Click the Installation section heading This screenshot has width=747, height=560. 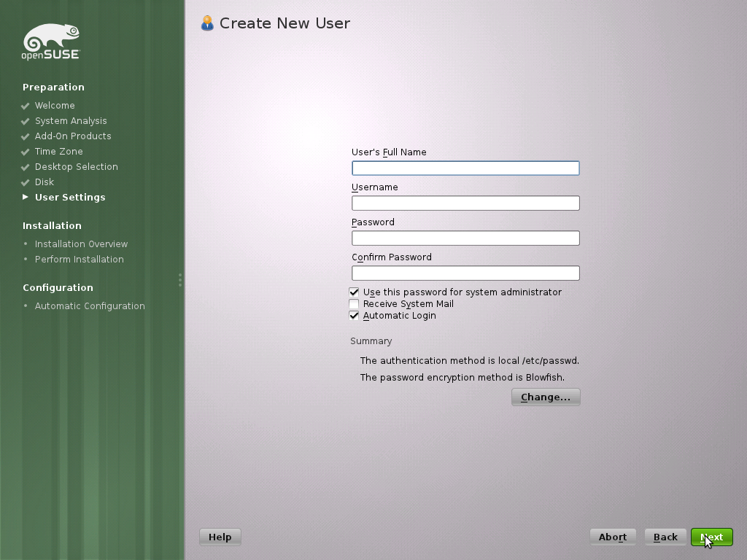click(52, 226)
